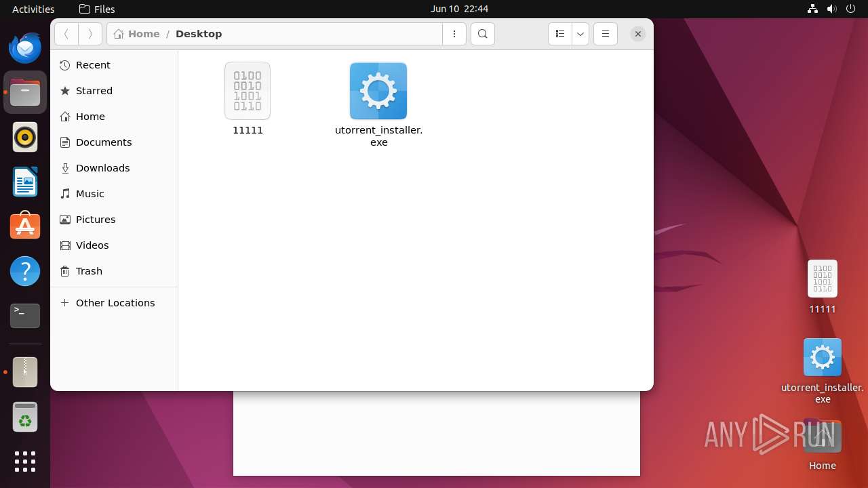Select the Home folder desktop icon
Viewport: 868px width, 488px height.
pos(823,444)
